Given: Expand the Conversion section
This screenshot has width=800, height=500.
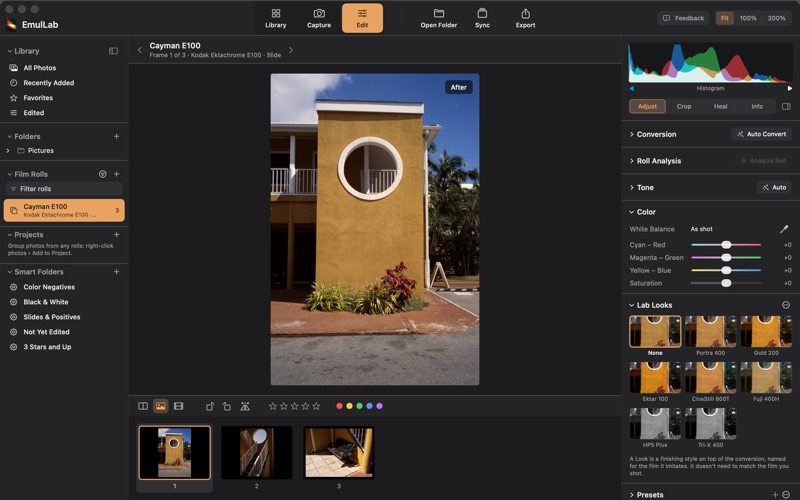Looking at the screenshot, I should (632, 134).
